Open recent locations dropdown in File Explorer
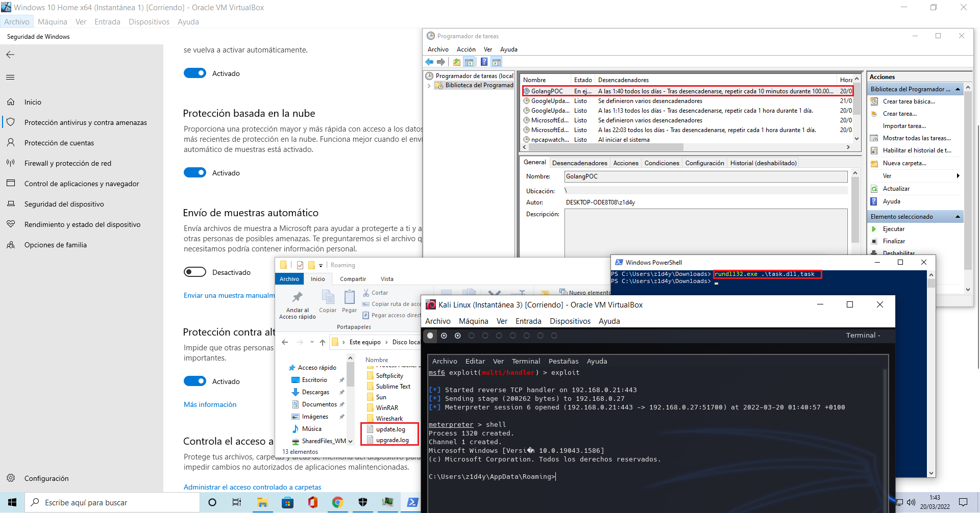The height and width of the screenshot is (513, 980). 312,342
